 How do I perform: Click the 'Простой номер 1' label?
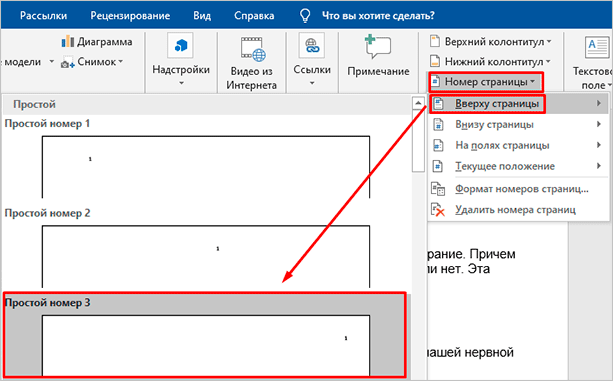(47, 123)
